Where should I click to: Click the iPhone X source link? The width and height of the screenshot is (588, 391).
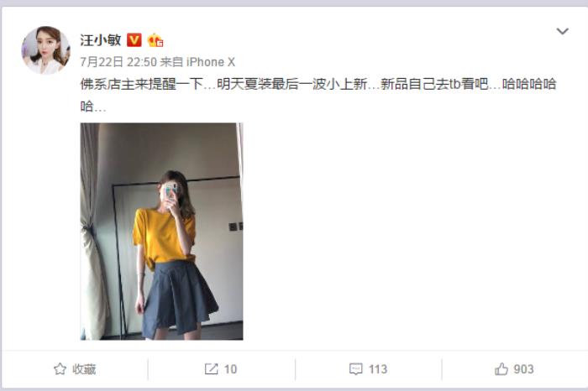pyautogui.click(x=211, y=62)
